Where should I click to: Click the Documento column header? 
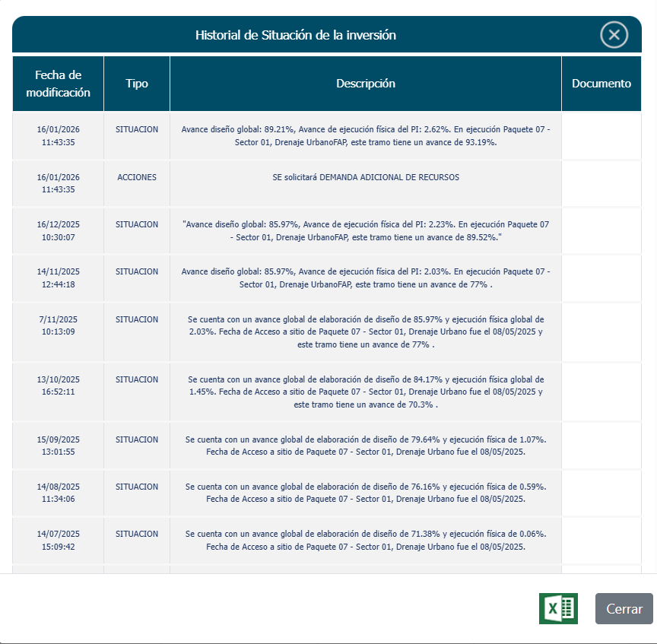coord(601,84)
